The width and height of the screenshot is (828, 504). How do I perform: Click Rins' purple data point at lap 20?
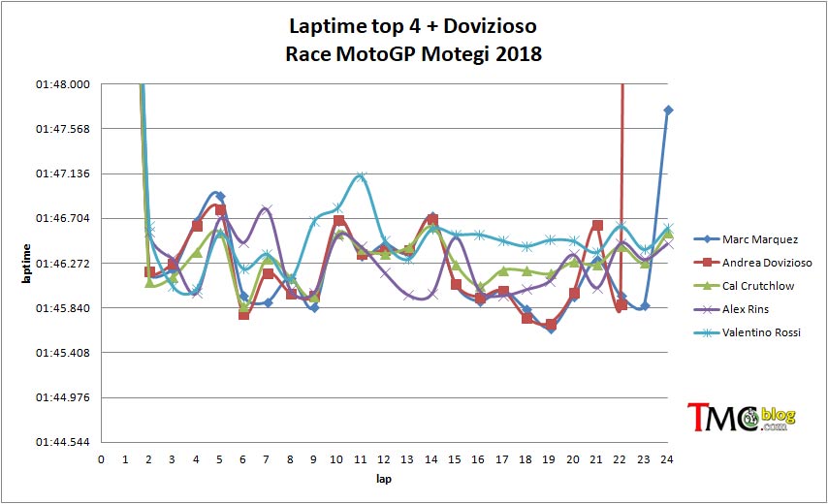[x=574, y=255]
